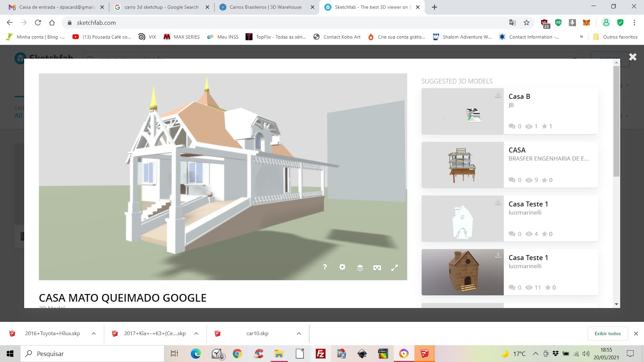Click the translate page icon
Viewport: 644px width, 362px height.
tap(512, 23)
